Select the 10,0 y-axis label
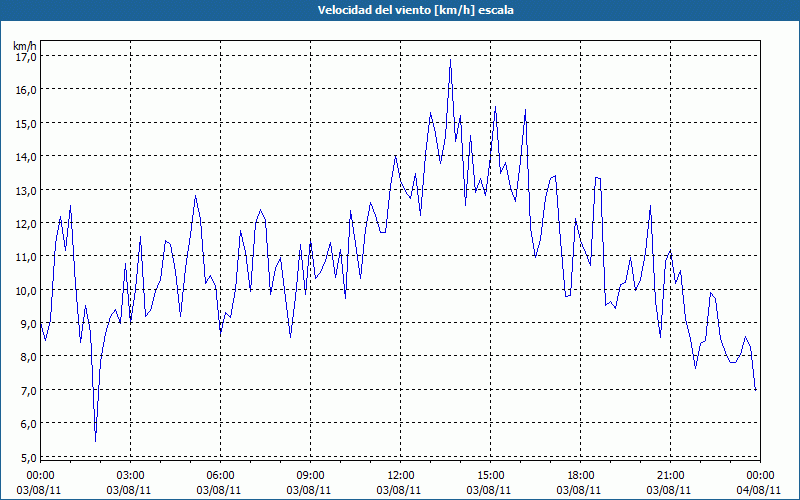This screenshot has height=500, width=800. pos(27,290)
